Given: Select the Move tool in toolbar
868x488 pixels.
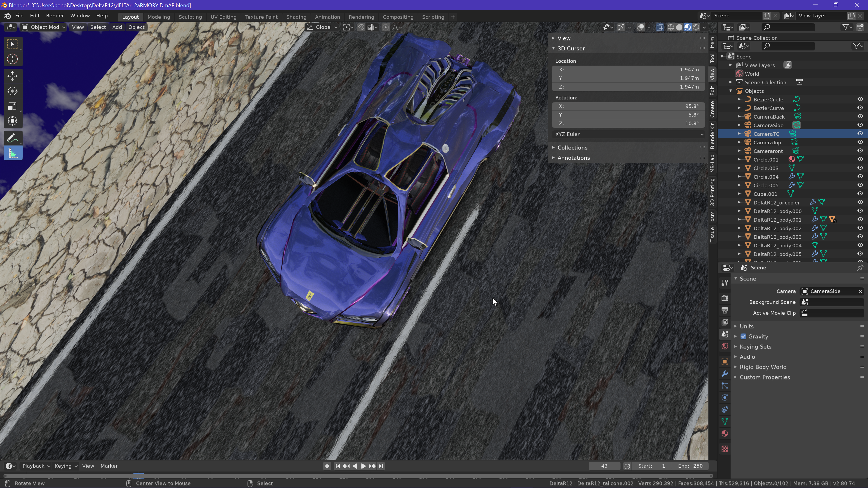Looking at the screenshot, I should pyautogui.click(x=12, y=76).
